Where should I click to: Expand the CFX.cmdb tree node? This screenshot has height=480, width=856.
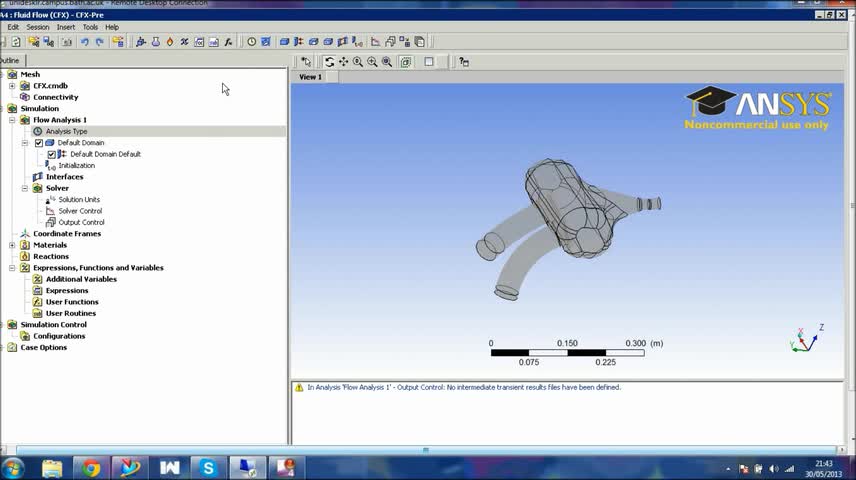[12, 86]
